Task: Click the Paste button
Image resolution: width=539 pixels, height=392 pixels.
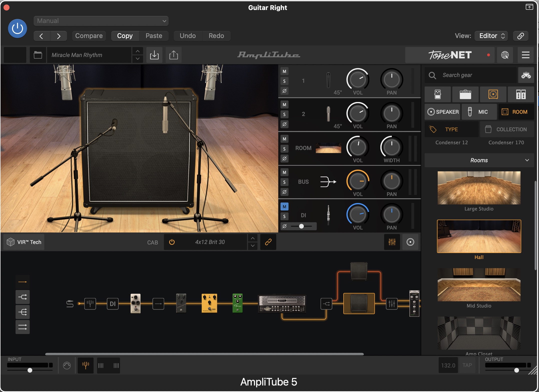Action: pyautogui.click(x=154, y=36)
